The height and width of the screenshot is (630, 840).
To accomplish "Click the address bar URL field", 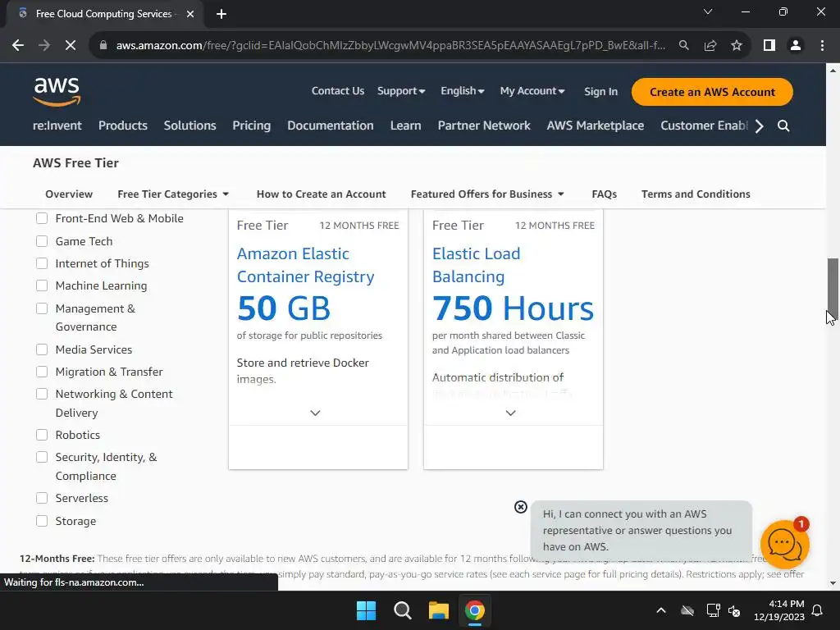I will tap(390, 46).
